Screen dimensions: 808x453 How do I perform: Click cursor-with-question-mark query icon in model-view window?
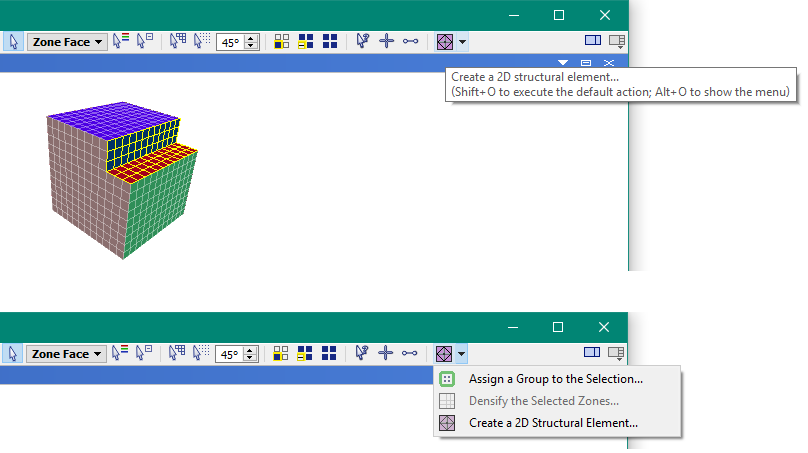[x=362, y=41]
